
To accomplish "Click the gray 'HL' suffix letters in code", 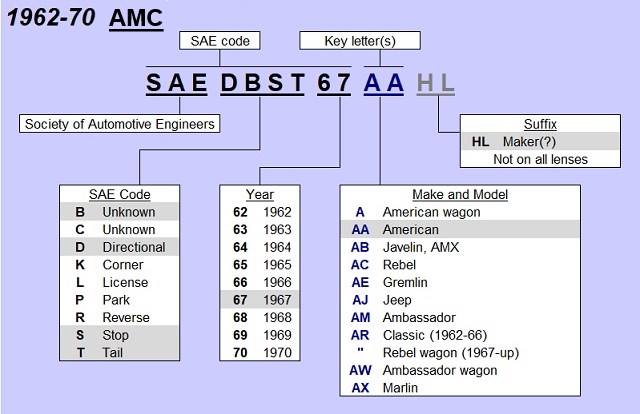I will click(x=436, y=83).
